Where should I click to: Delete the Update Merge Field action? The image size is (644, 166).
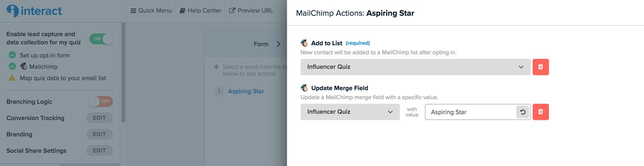point(540,112)
